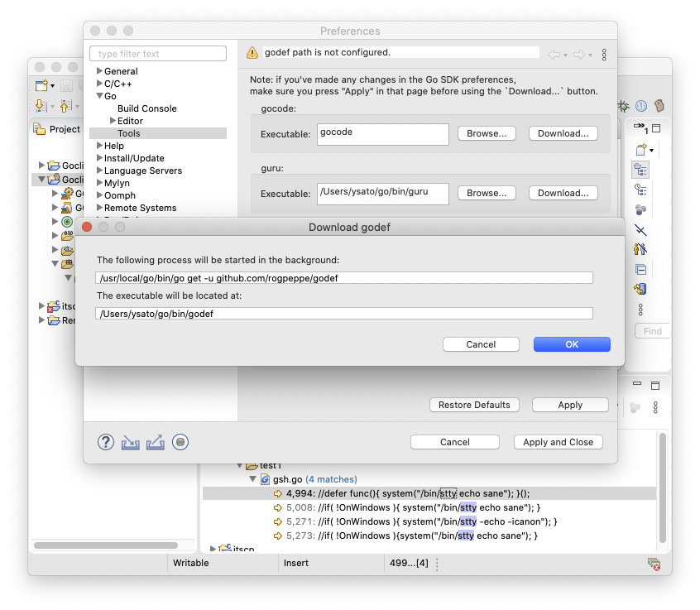Select Build Console in preferences tree
Viewport: 700px width, 610px height.
pyautogui.click(x=146, y=108)
